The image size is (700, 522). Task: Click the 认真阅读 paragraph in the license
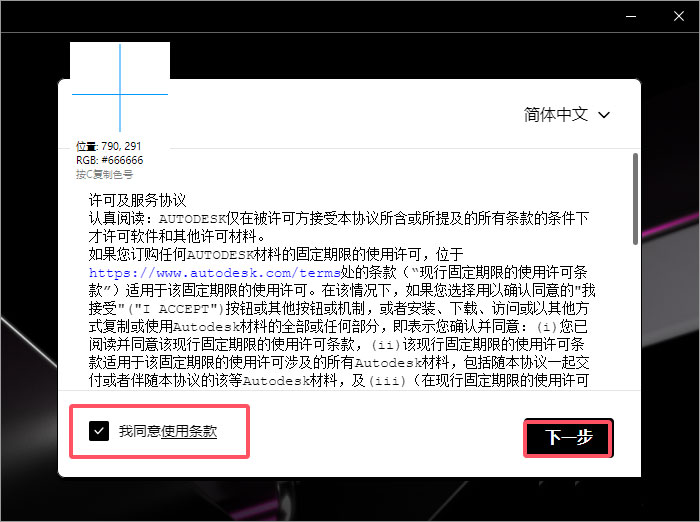(338, 227)
